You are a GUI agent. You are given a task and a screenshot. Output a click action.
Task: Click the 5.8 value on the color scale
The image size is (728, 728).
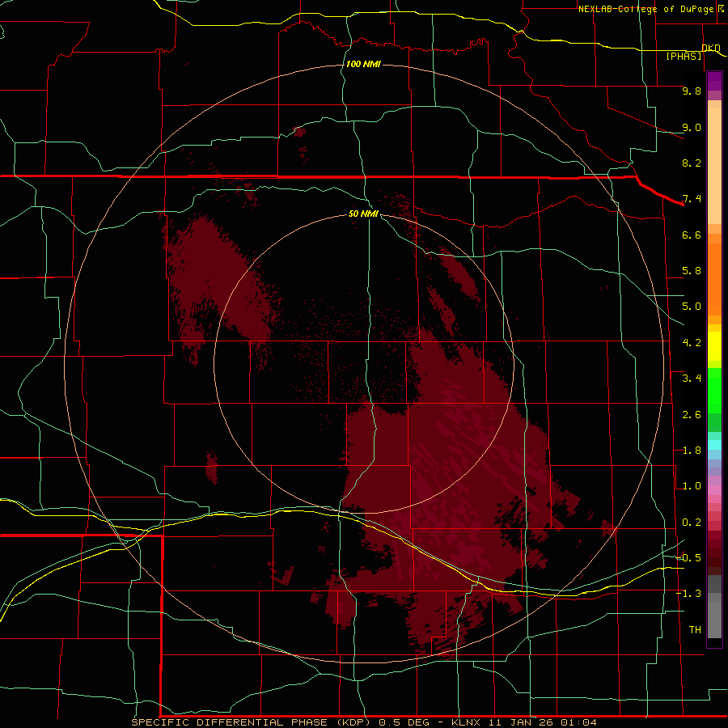coord(692,271)
